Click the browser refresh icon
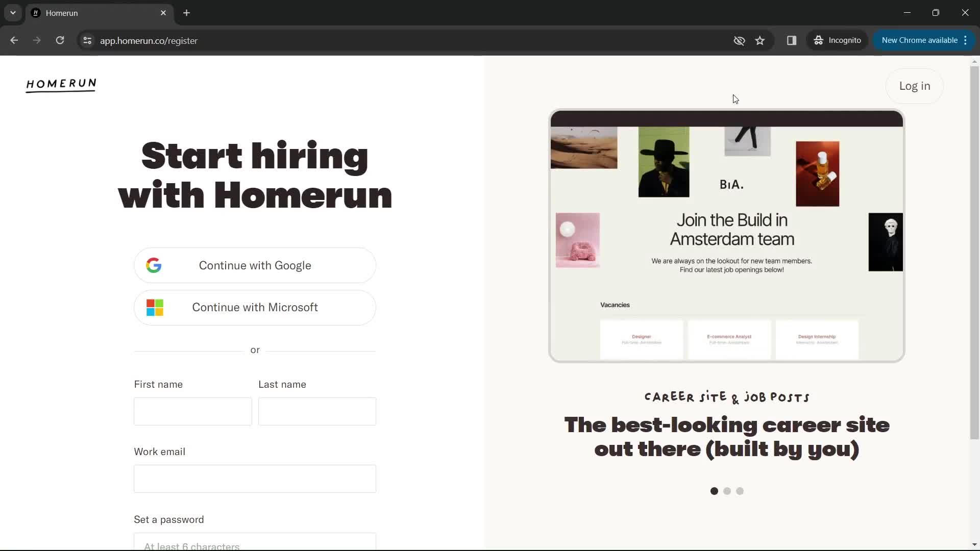Screen dimensions: 980x551 point(60,40)
